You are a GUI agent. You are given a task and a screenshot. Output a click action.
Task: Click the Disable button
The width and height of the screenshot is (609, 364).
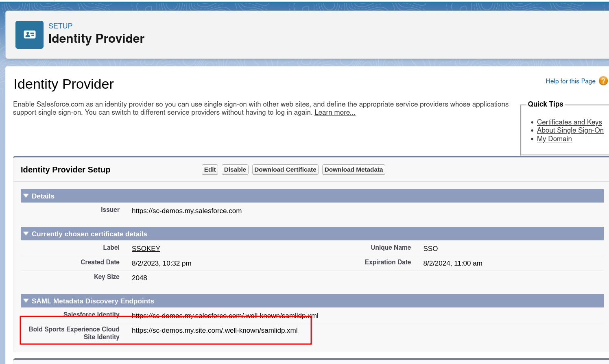click(235, 169)
